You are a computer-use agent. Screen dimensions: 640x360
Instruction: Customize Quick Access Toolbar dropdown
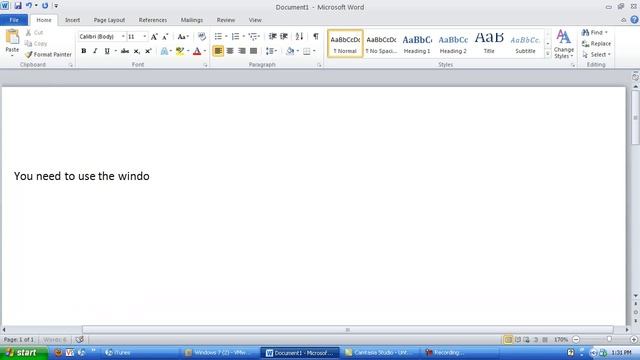56,6
